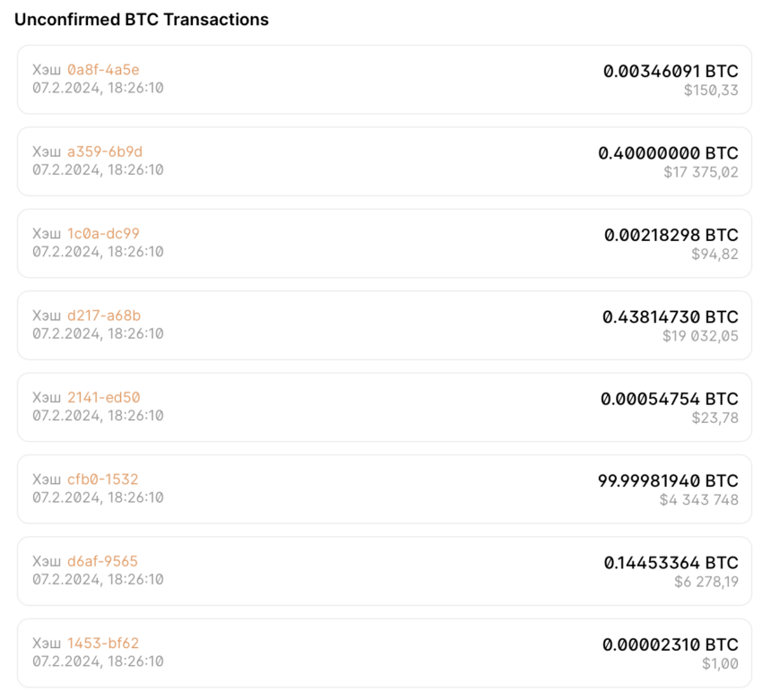Click the timestamp under hash 0a8f-4a5e

point(98,88)
